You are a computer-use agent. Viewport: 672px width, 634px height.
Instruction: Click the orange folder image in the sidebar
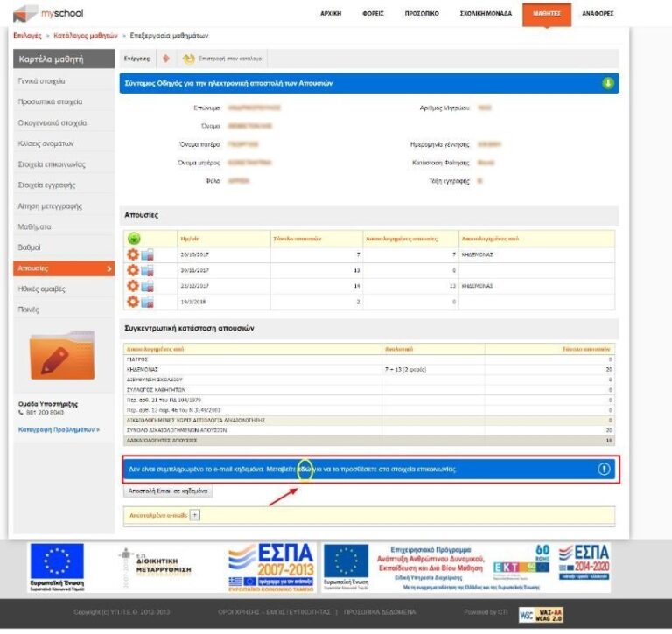(62, 356)
